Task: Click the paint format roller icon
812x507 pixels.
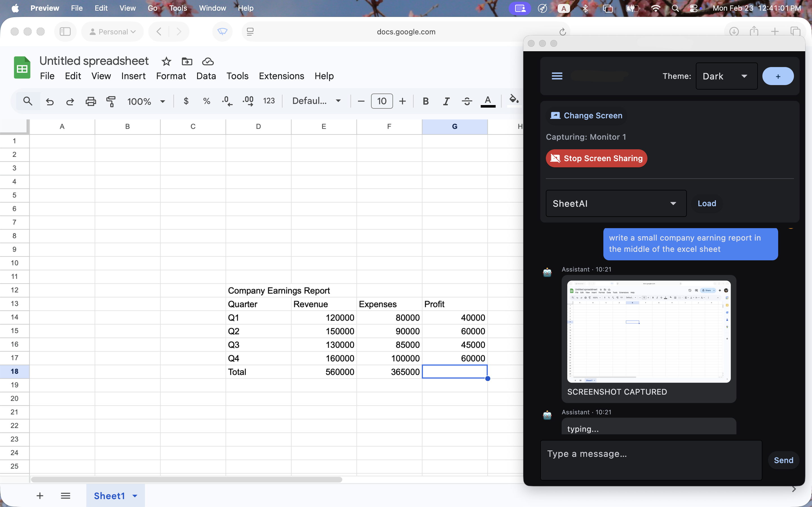Action: pyautogui.click(x=111, y=101)
